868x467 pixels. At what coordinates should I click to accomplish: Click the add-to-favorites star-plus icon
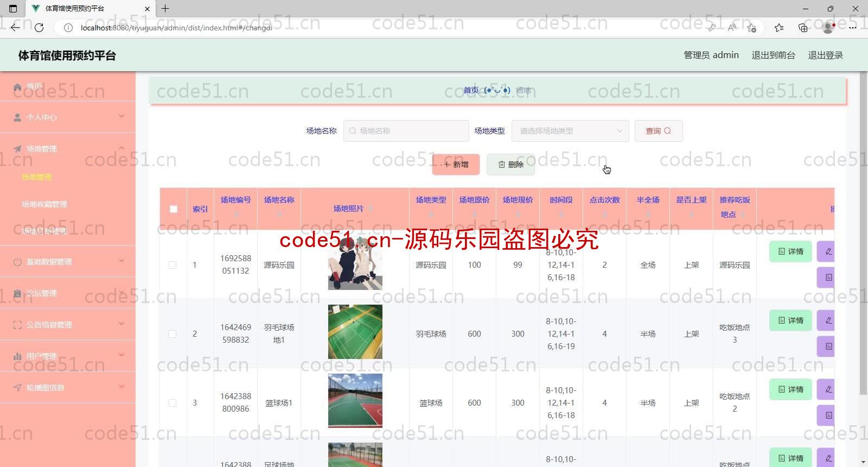pyautogui.click(x=751, y=28)
